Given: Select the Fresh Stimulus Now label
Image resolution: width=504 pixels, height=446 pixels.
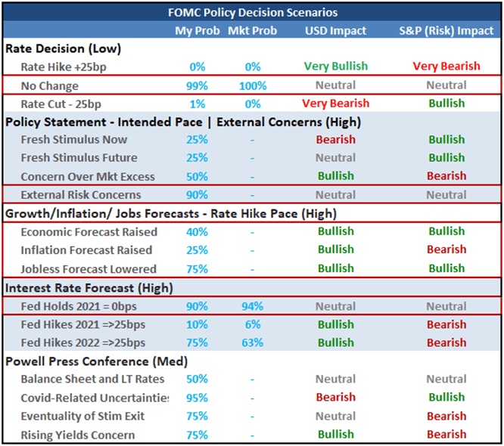Looking at the screenshot, I should pos(74,140).
